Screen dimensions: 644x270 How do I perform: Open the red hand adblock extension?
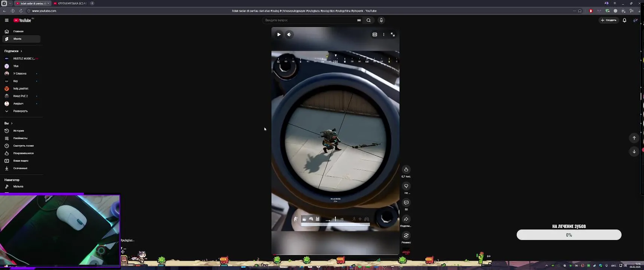point(591,11)
